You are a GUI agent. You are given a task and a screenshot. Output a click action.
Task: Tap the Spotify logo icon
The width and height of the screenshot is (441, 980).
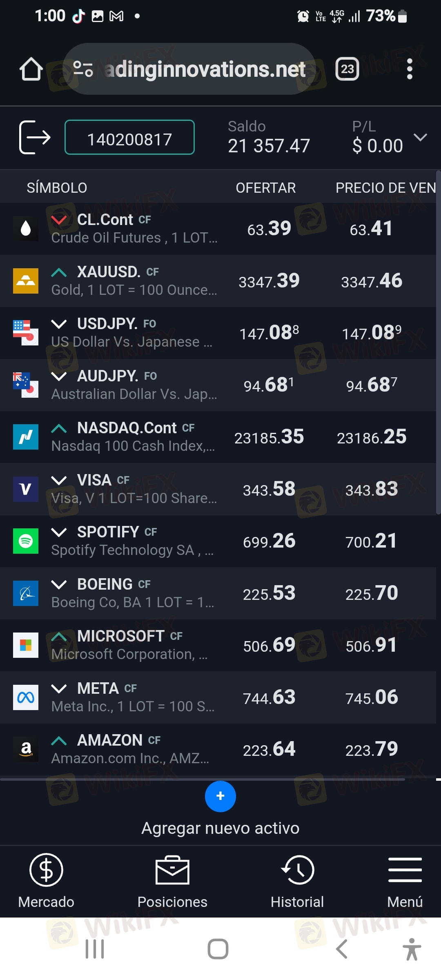tap(26, 541)
